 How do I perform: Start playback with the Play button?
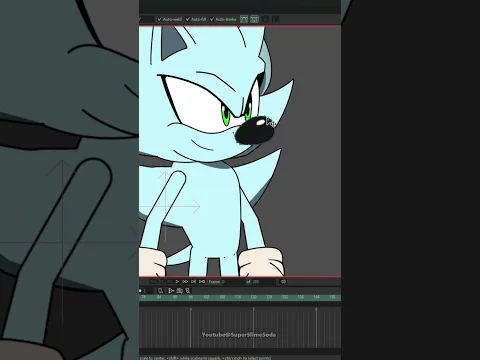tap(177, 282)
